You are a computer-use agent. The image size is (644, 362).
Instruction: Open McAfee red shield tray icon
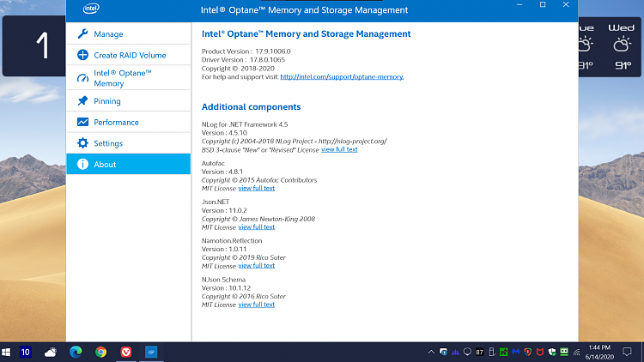[540, 353]
